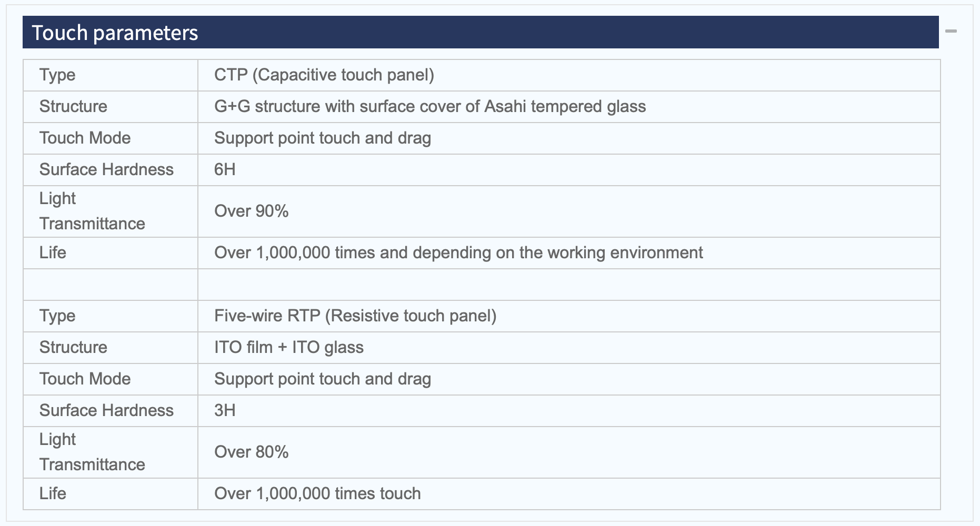Click the CTP life value with working environment
The image size is (980, 526).
[458, 253]
